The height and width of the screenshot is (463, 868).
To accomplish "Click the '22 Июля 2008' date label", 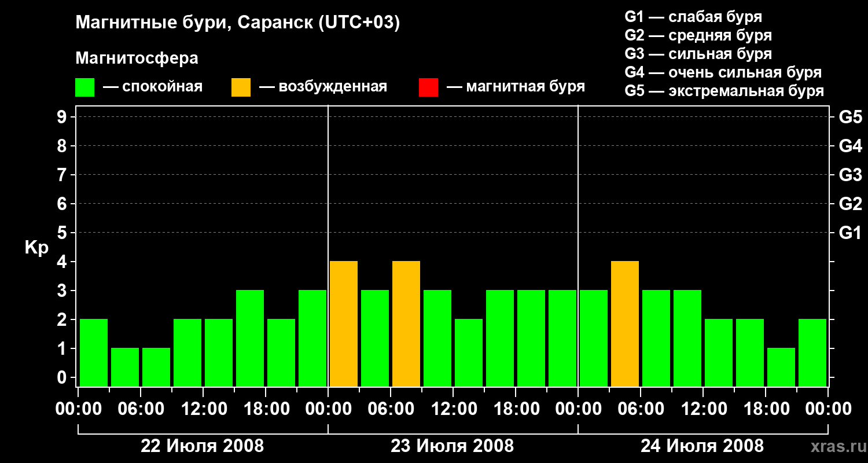I will 203,446.
